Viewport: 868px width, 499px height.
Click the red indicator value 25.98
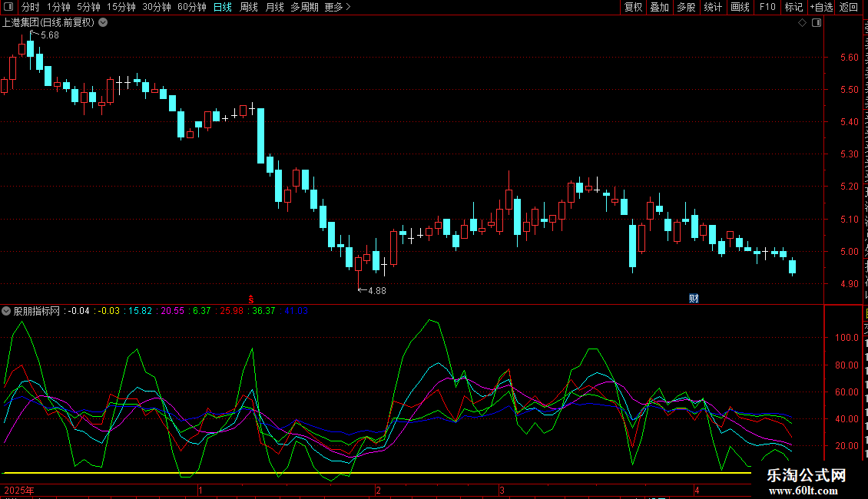[231, 311]
